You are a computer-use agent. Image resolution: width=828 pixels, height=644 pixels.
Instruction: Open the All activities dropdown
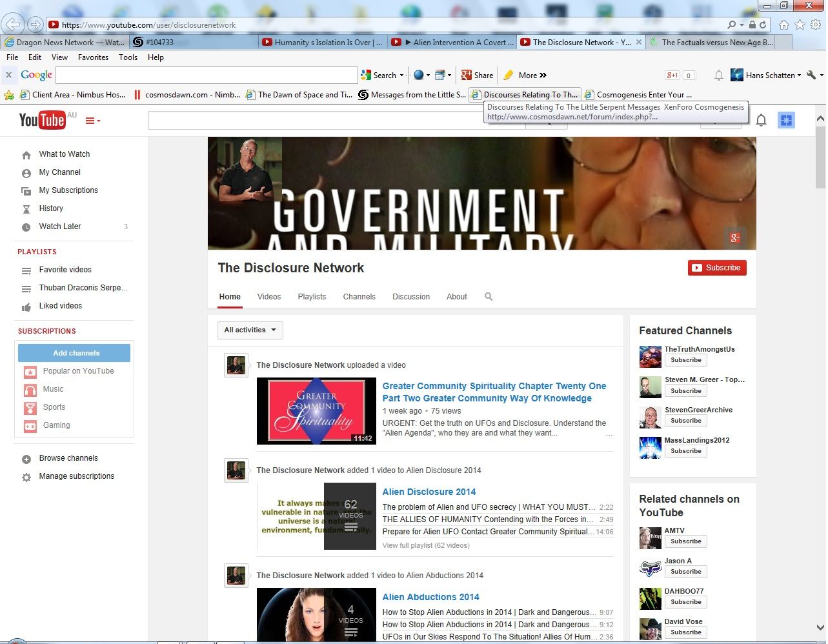click(x=250, y=330)
